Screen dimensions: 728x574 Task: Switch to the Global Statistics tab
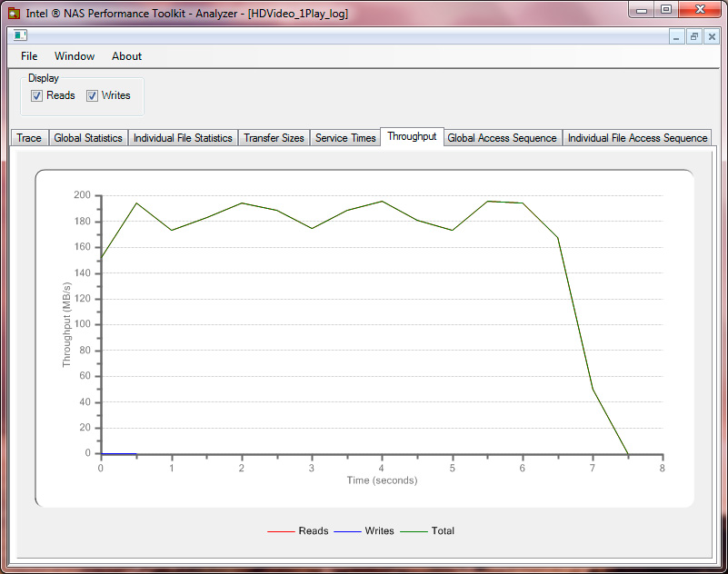click(x=88, y=138)
